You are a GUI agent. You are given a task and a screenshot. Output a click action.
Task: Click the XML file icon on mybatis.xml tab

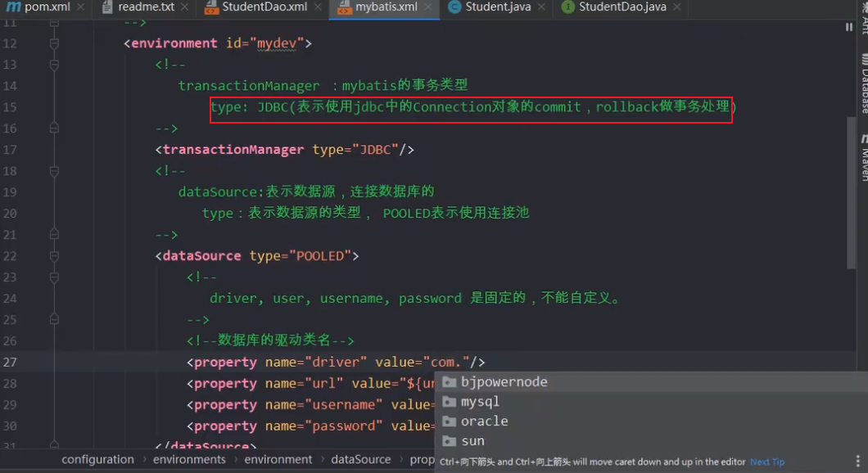point(344,7)
